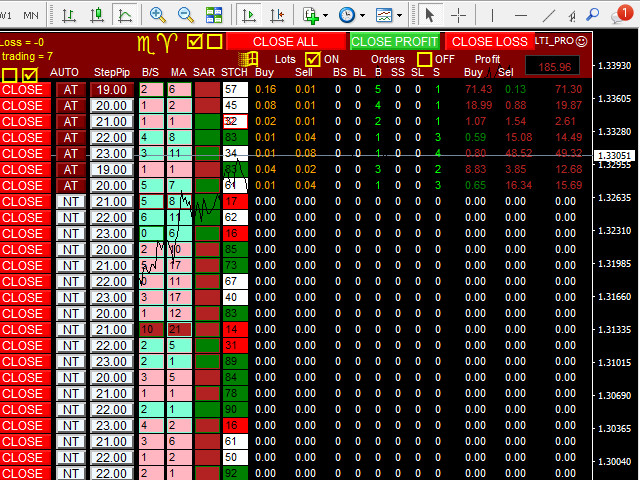Click the dark red B/S cell showing 10

tap(151, 329)
